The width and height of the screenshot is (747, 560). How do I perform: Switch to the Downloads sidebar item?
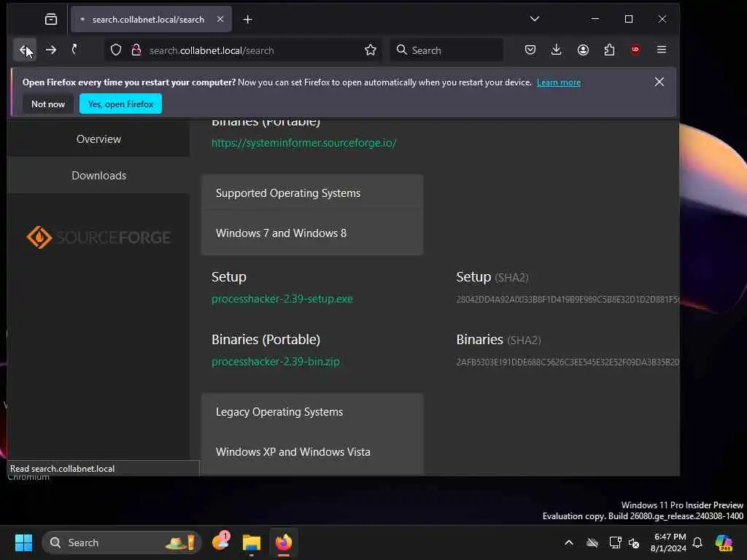98,175
